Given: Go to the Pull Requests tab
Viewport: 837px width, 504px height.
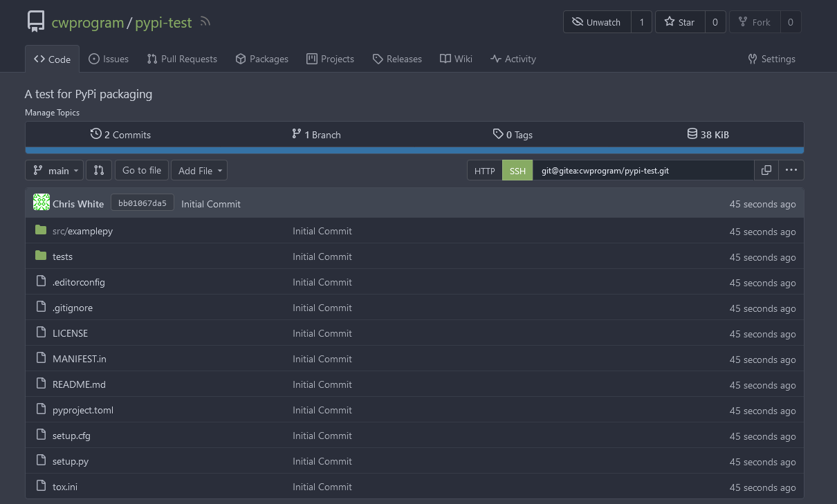Looking at the screenshot, I should 182,59.
